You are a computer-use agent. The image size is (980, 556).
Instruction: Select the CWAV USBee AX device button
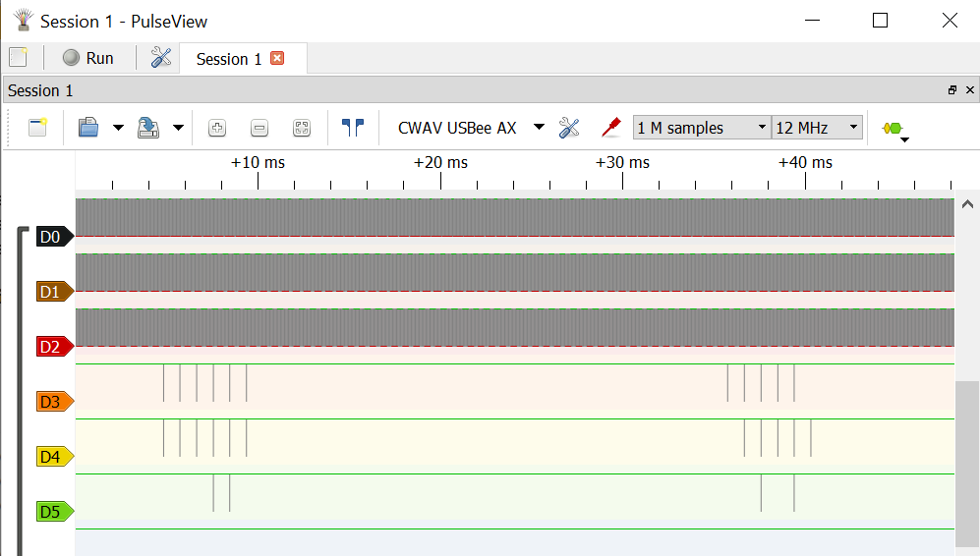pyautogui.click(x=457, y=128)
